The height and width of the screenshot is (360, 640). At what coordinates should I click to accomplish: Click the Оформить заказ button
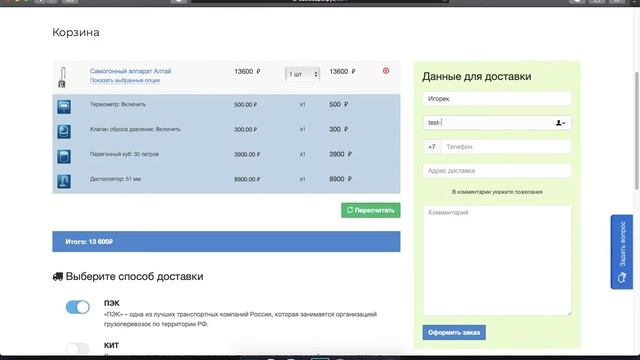[x=454, y=333]
